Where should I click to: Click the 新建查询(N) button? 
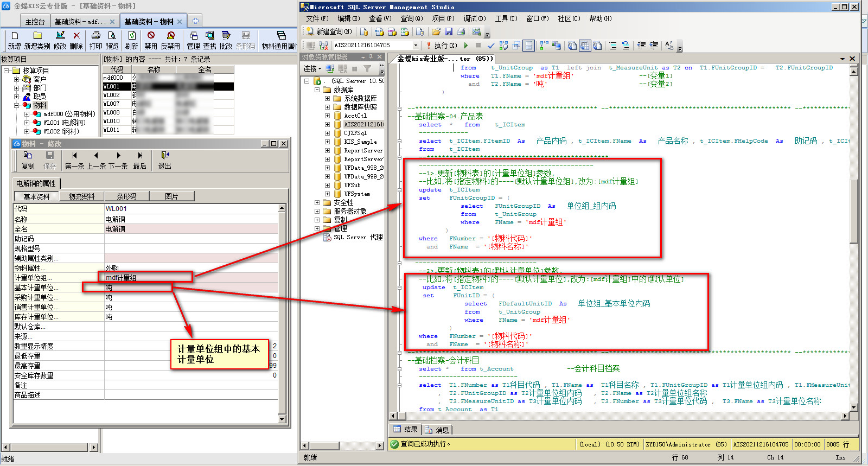point(329,31)
